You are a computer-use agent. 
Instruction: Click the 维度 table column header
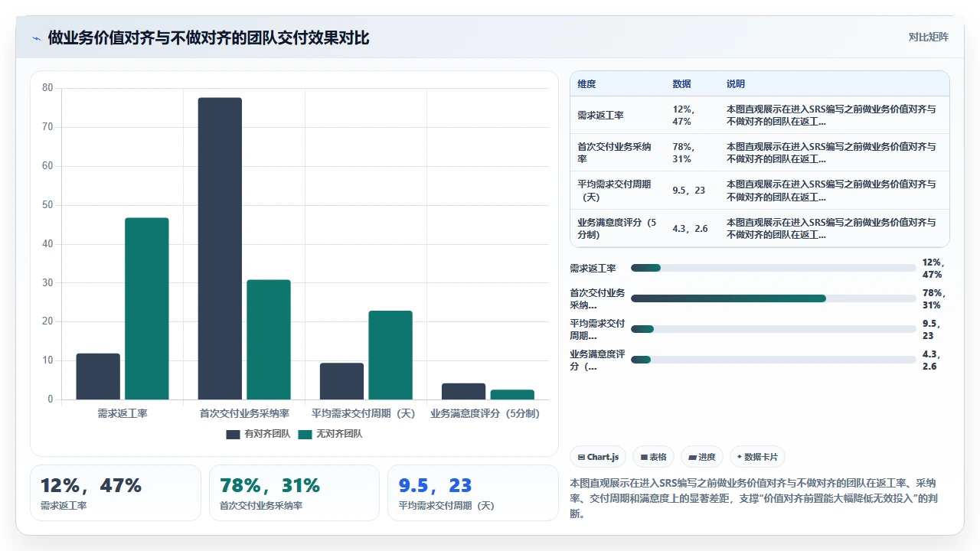(586, 84)
